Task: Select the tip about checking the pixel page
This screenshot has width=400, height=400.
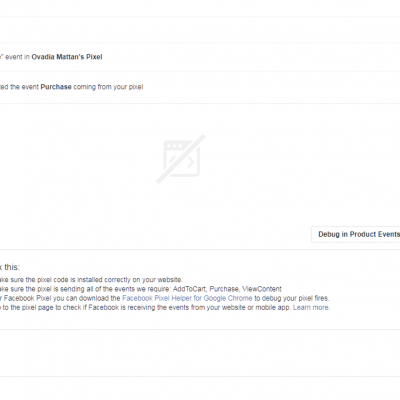Action: click(x=165, y=307)
